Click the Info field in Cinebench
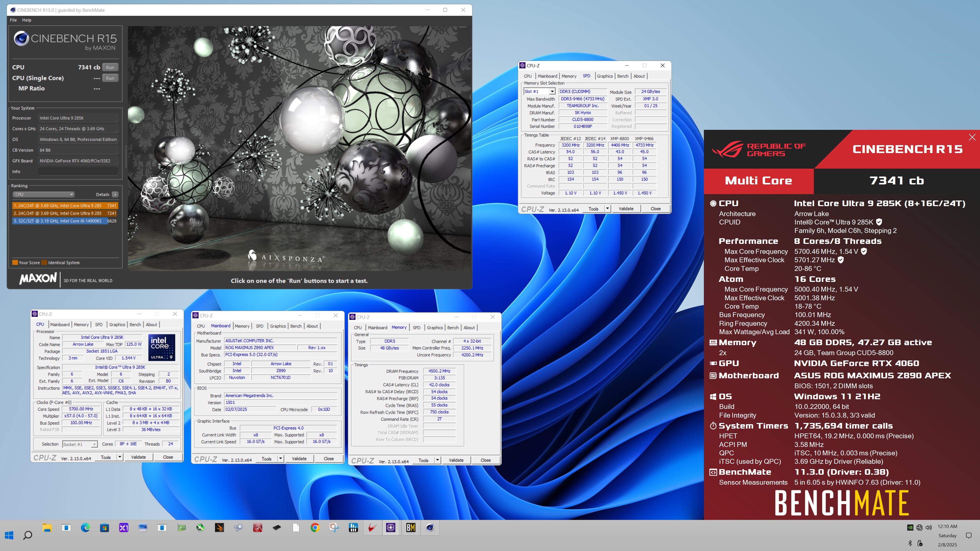The width and height of the screenshot is (980, 551). tap(78, 171)
